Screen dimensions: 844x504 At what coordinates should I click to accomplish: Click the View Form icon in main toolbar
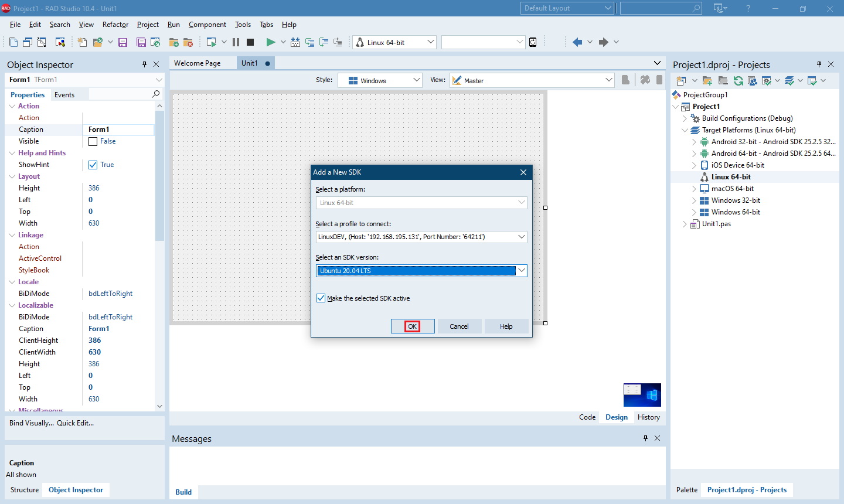pyautogui.click(x=28, y=42)
